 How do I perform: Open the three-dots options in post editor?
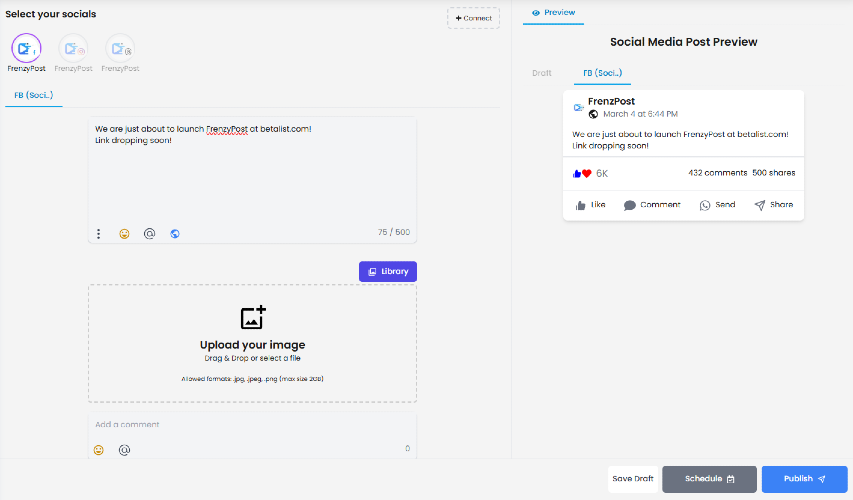(98, 233)
